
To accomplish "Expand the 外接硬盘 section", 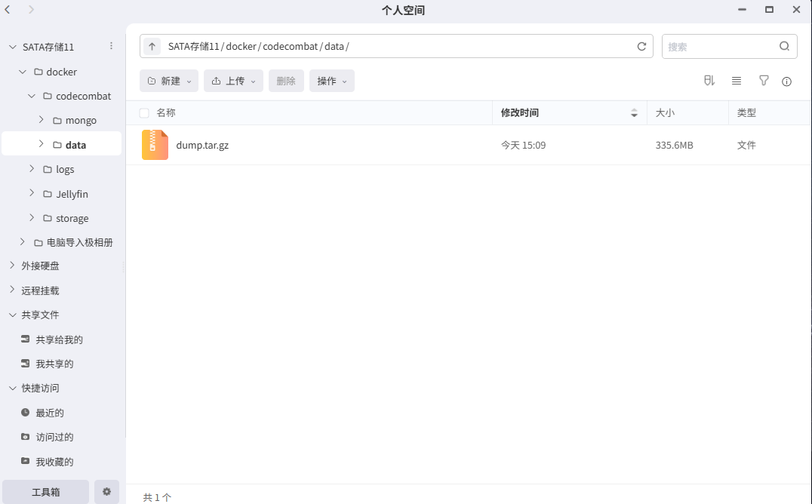I will (x=12, y=266).
